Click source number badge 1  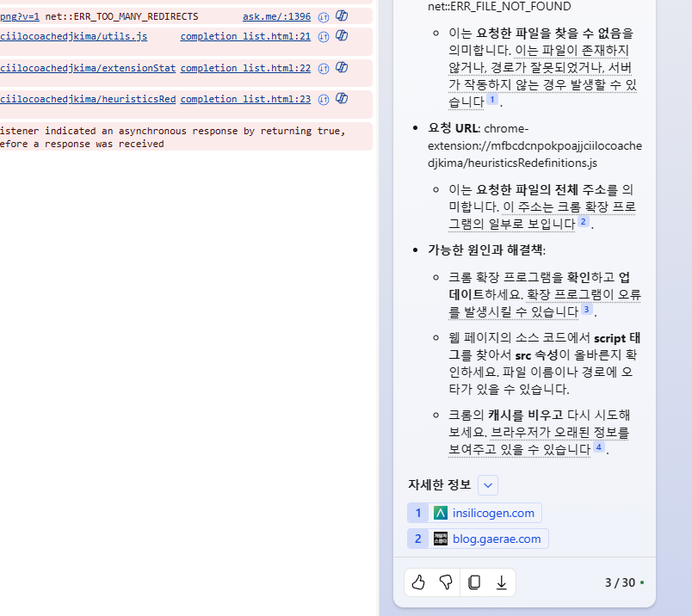tap(418, 513)
